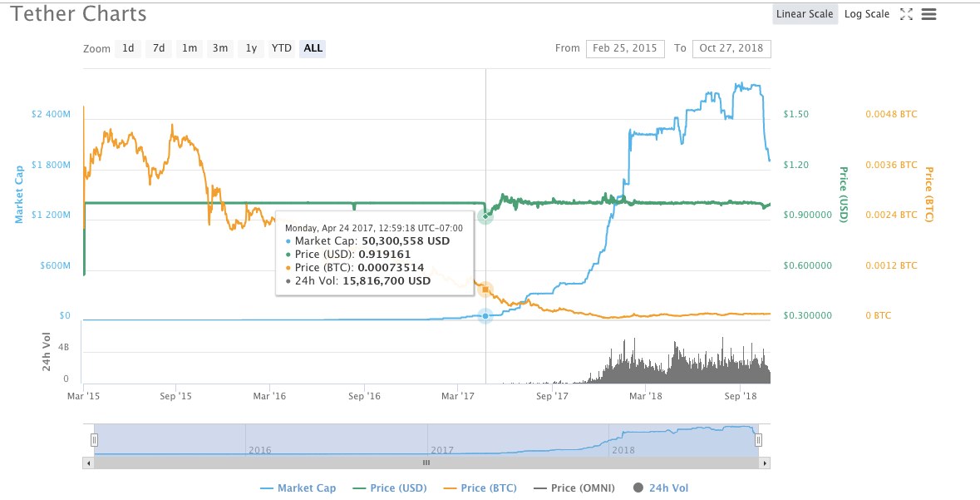980x500 pixels.
Task: Click the navigator scrollbar right arrow
Action: [x=765, y=463]
